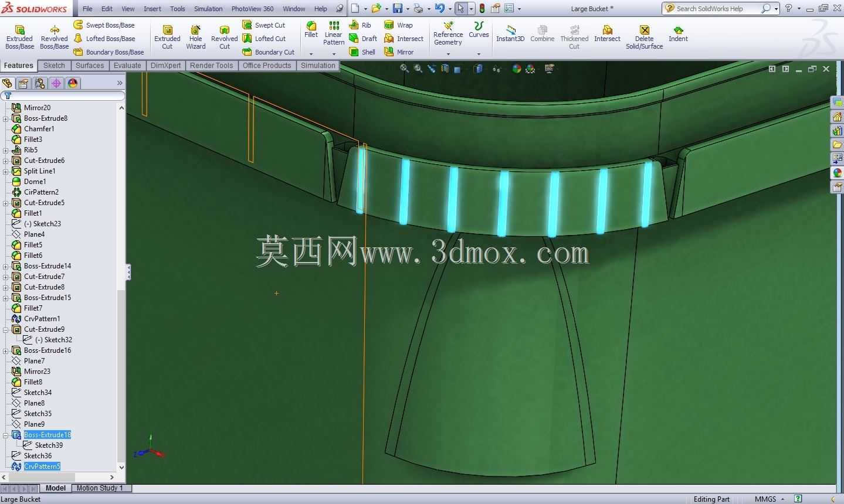The height and width of the screenshot is (504, 844).
Task: Switch to the Render Tools tab
Action: click(212, 66)
